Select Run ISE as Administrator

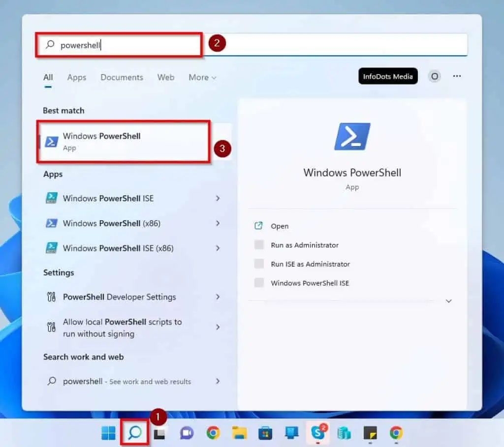(x=310, y=264)
